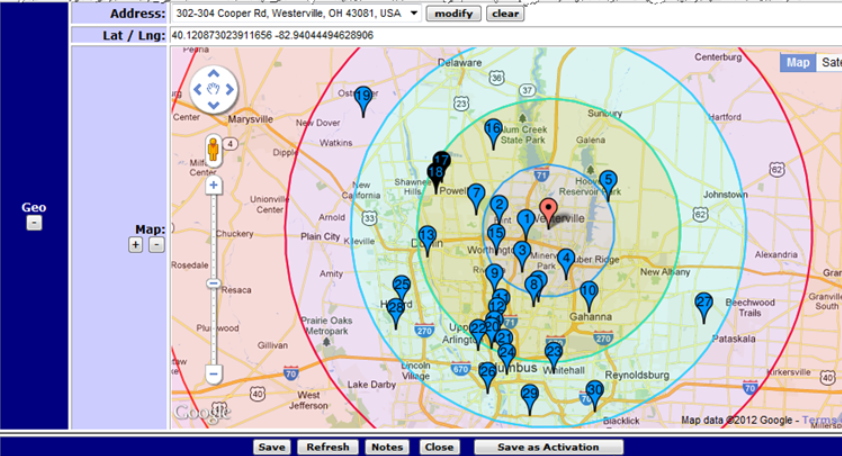Switch to the Map view tab

[x=798, y=62]
